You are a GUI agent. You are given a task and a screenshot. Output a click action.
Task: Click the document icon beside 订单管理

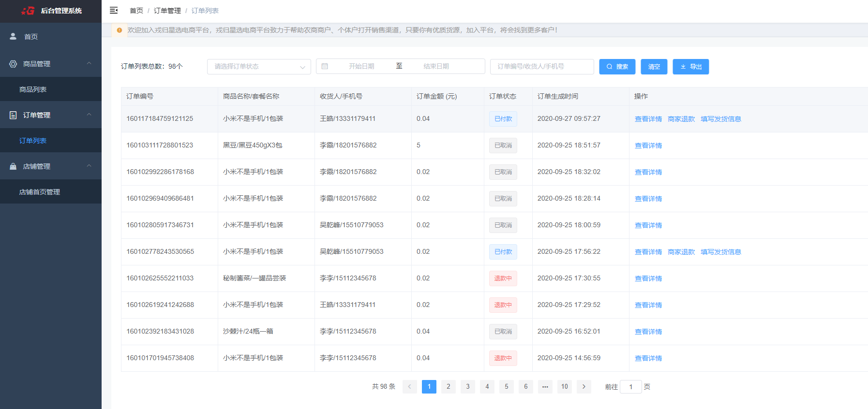click(x=13, y=115)
